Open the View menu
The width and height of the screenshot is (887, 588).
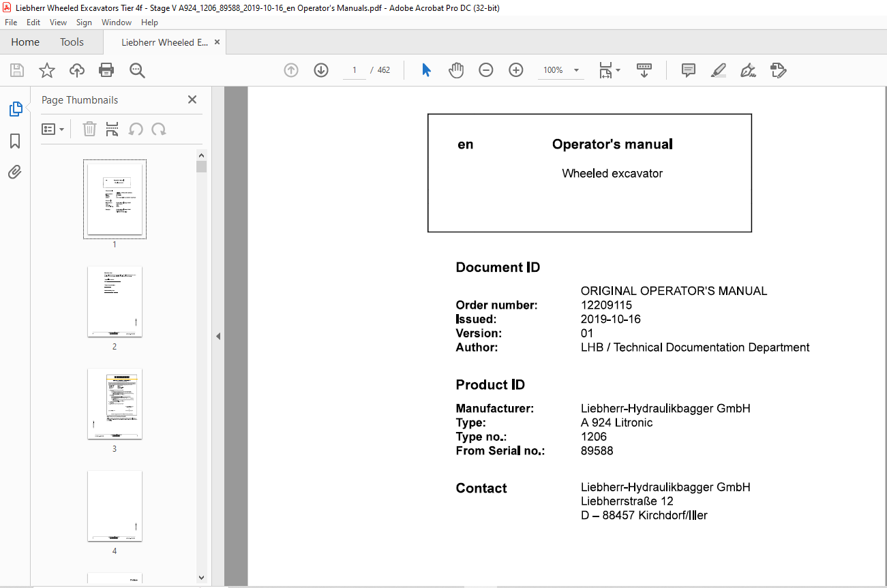[59, 22]
